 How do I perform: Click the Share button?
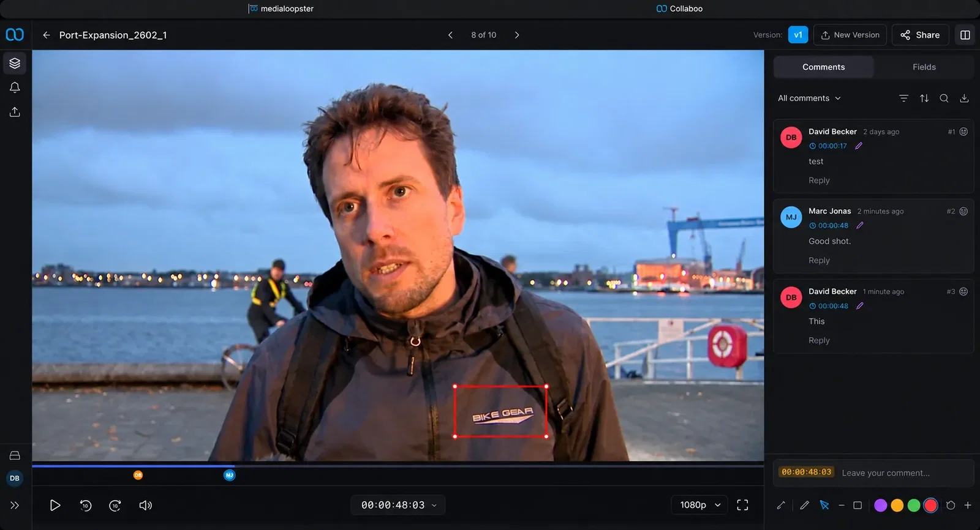(920, 35)
